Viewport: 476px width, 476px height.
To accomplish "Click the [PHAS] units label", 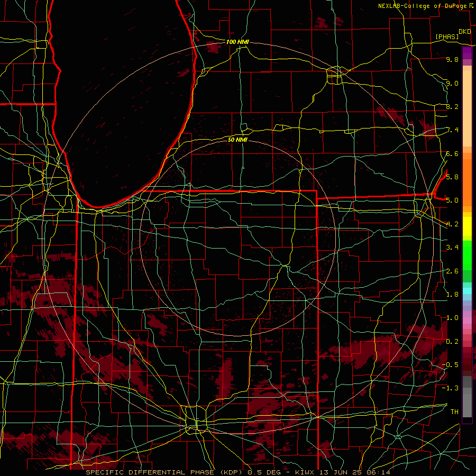I will pos(447,37).
